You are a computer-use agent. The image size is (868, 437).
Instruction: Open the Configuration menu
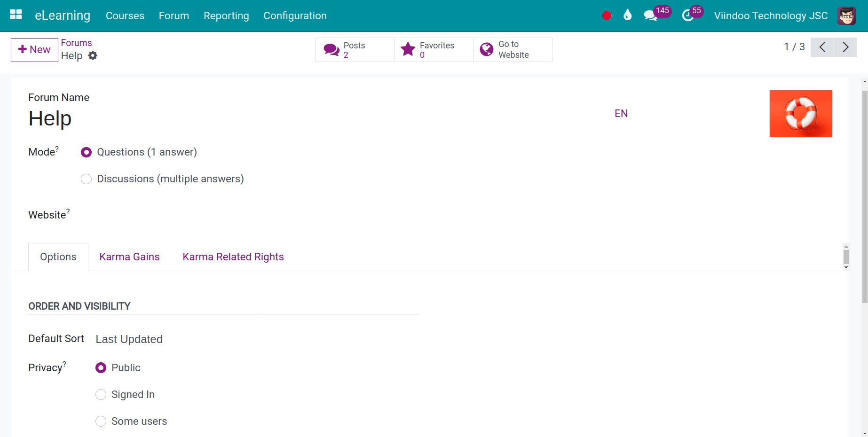point(295,16)
